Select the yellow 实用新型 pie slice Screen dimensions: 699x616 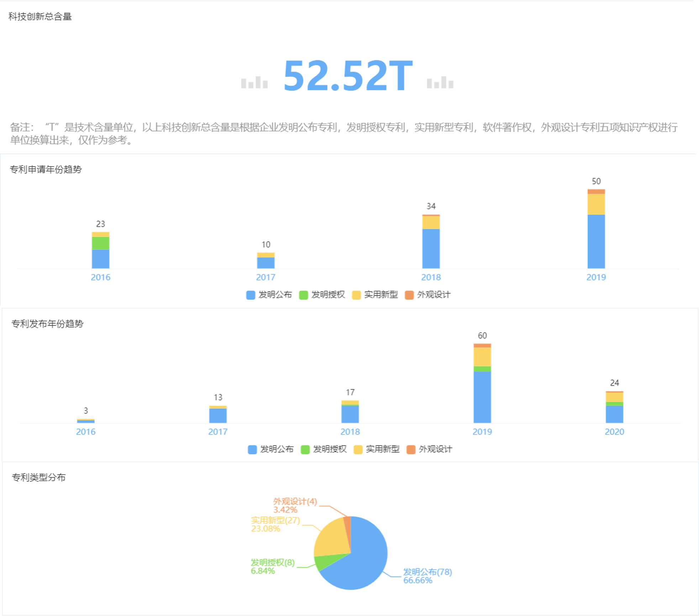(x=331, y=539)
